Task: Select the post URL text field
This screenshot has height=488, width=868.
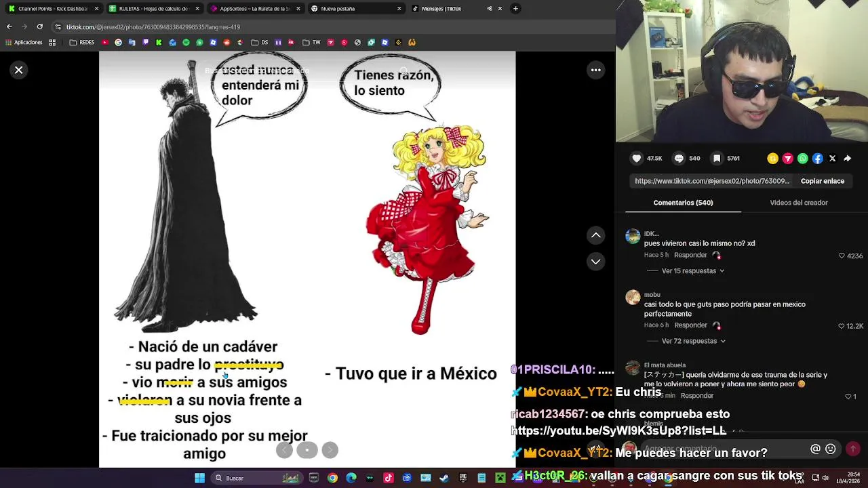Action: (711, 181)
